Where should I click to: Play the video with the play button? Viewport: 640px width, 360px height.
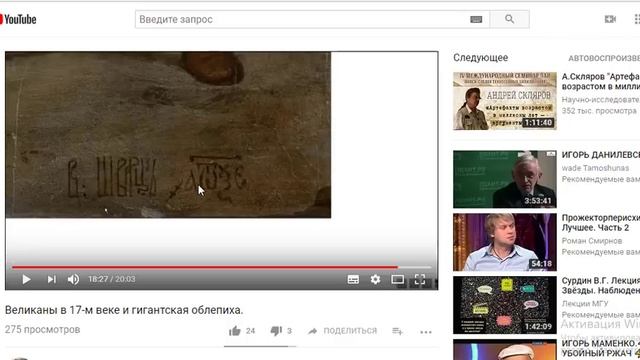27,279
